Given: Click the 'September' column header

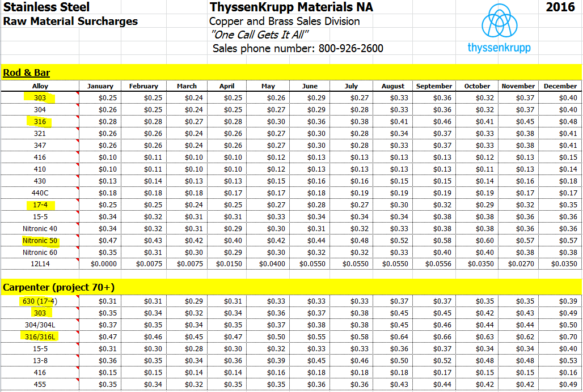Looking at the screenshot, I should pyautogui.click(x=434, y=86).
